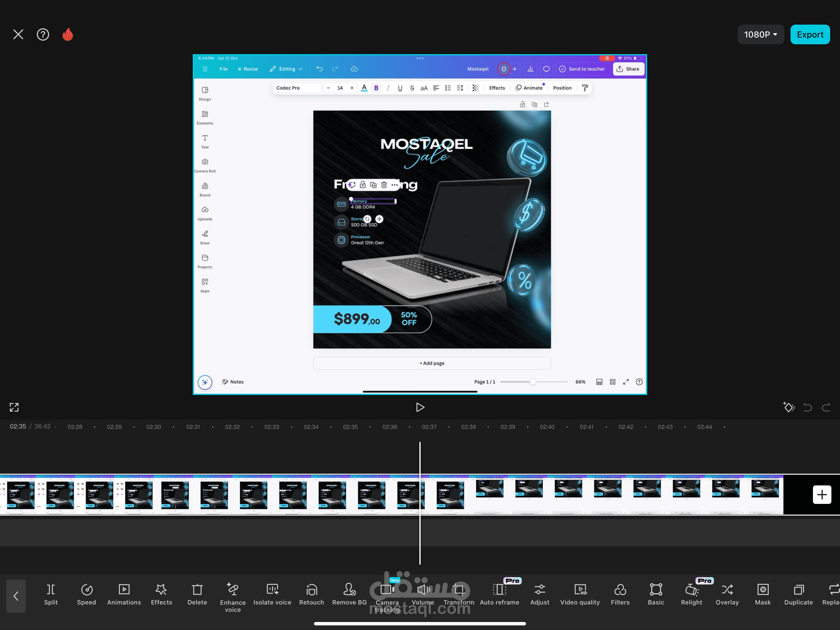The width and height of the screenshot is (840, 630).
Task: Collapse toolbar with back chevron
Action: pos(16,596)
